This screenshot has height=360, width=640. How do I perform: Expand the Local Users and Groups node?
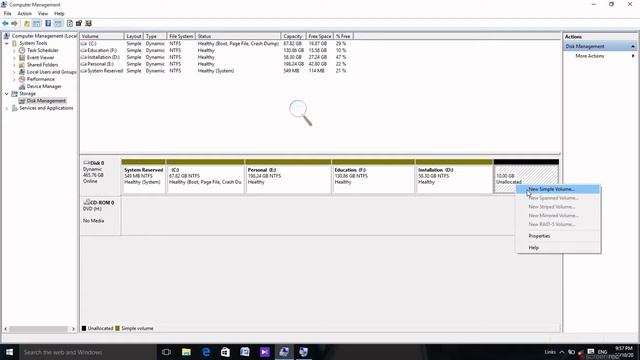[14, 72]
